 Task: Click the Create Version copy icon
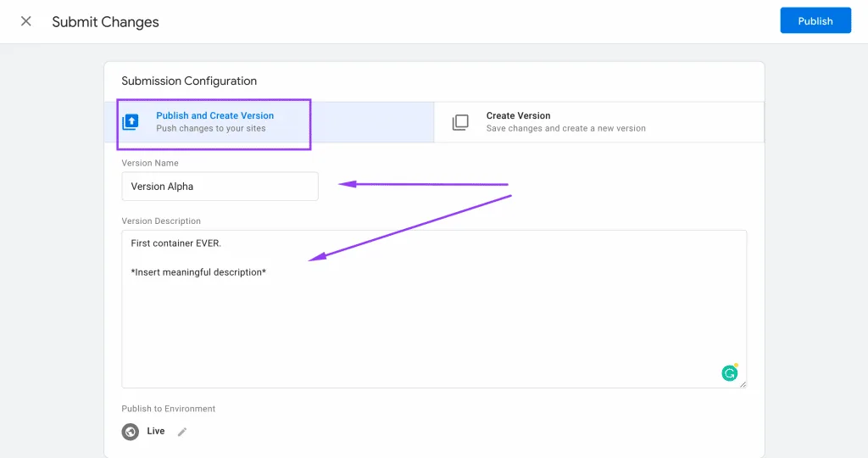(460, 122)
